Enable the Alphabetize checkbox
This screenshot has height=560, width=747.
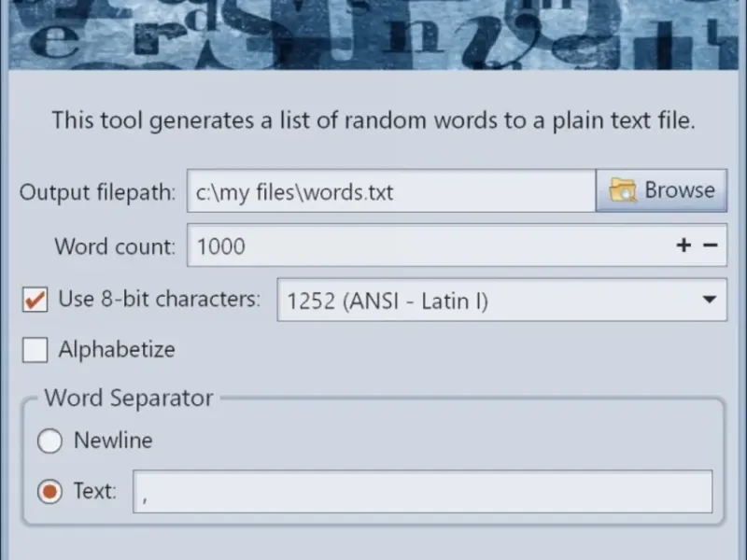tap(35, 349)
